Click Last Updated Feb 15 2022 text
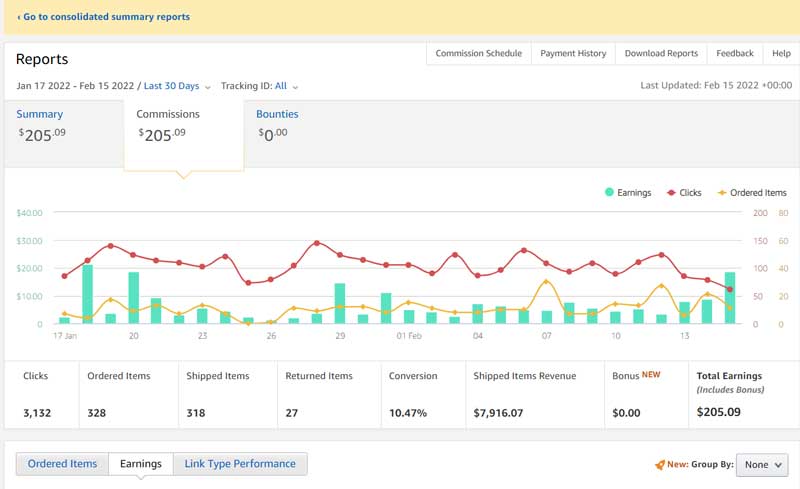 click(x=716, y=85)
